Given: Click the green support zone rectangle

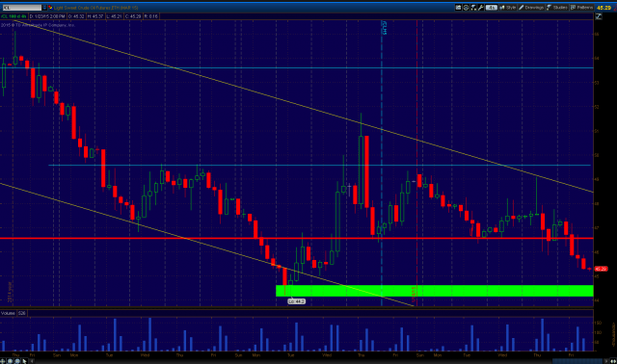Looking at the screenshot, I should pyautogui.click(x=435, y=291).
